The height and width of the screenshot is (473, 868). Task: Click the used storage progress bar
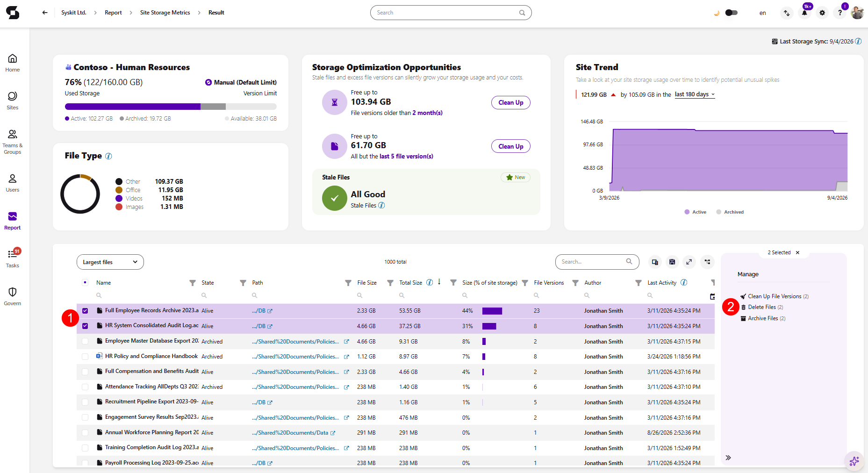(x=171, y=107)
